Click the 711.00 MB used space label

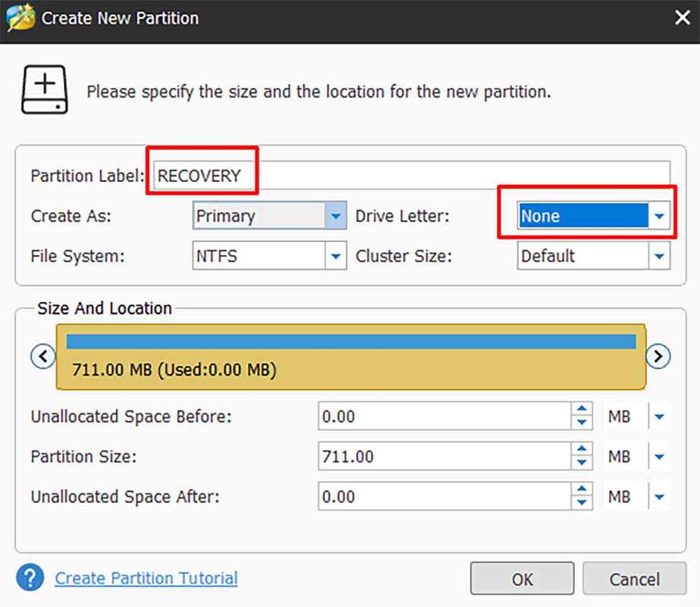point(174,370)
